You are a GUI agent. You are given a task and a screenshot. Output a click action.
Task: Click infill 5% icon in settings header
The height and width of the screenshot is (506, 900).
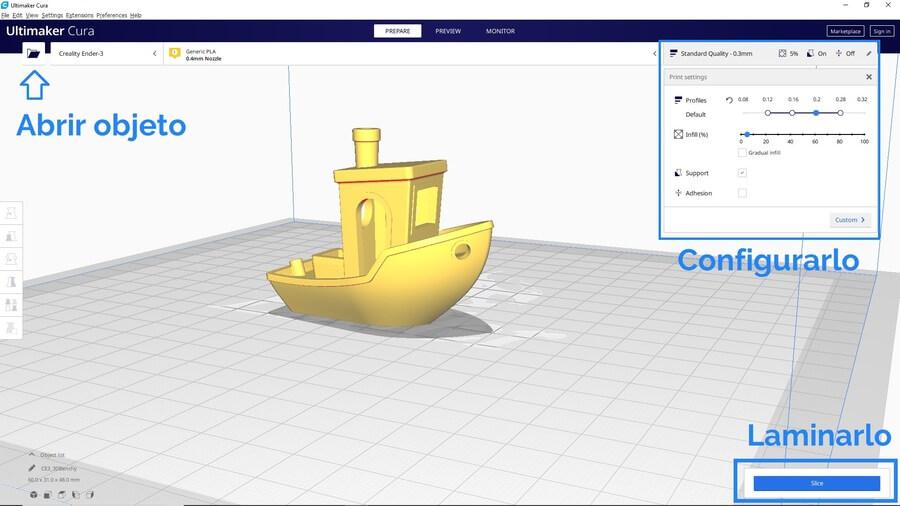coord(782,53)
